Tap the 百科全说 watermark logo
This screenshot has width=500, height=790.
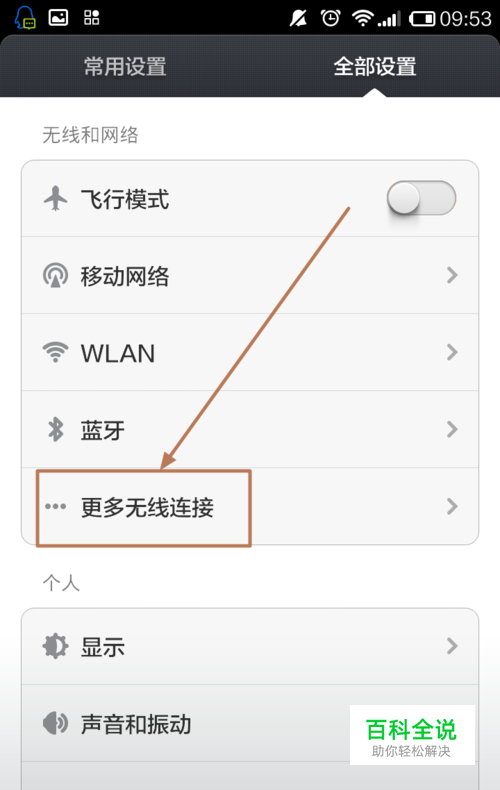412,735
